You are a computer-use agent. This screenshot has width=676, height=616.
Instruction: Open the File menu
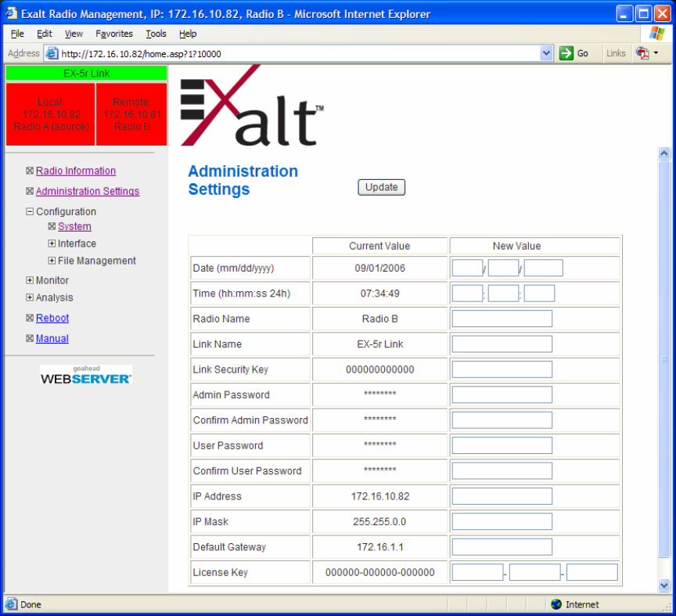(17, 34)
